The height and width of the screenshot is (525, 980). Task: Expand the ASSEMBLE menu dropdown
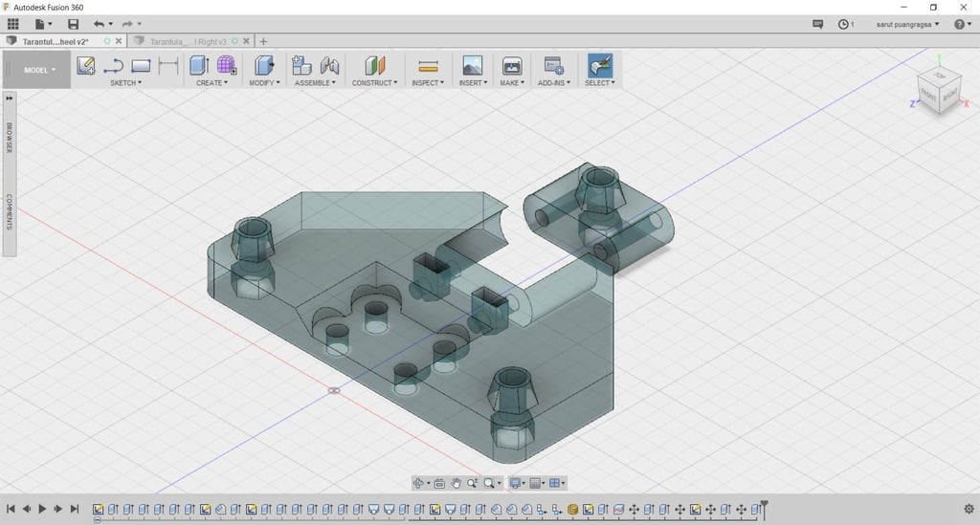click(x=315, y=82)
